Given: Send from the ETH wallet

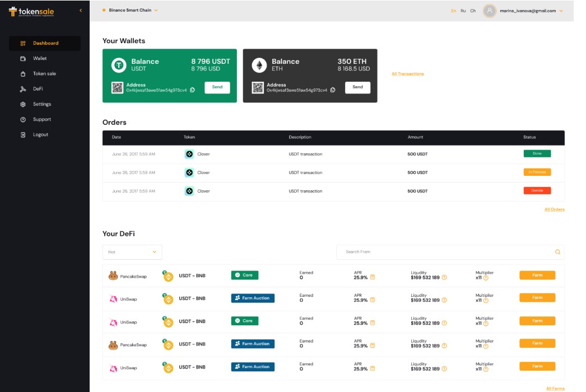Looking at the screenshot, I should (357, 87).
